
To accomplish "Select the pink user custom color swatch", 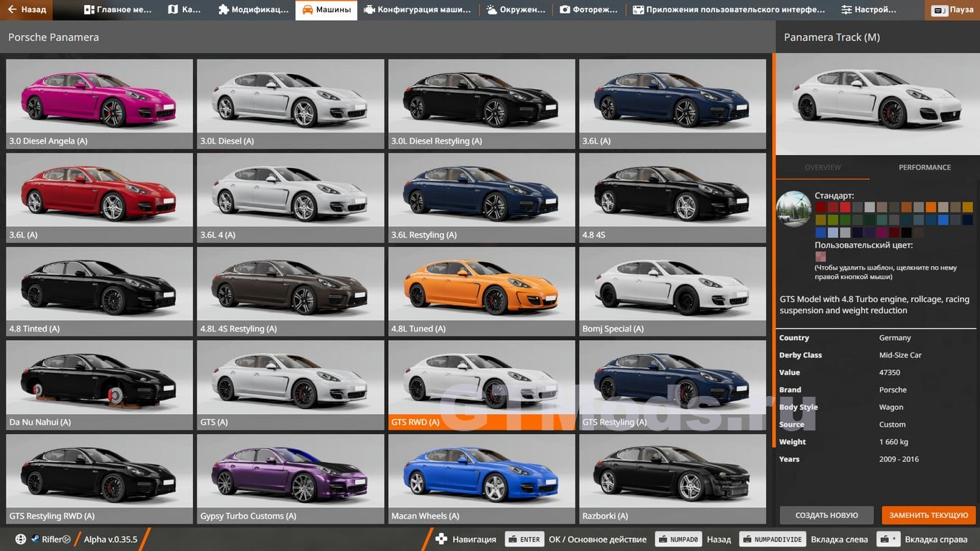I will coord(821,256).
